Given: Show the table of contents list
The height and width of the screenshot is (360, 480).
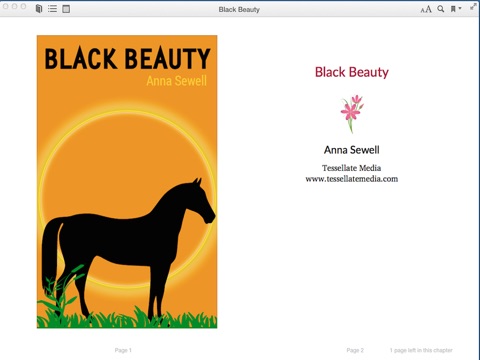Looking at the screenshot, I should (52, 9).
